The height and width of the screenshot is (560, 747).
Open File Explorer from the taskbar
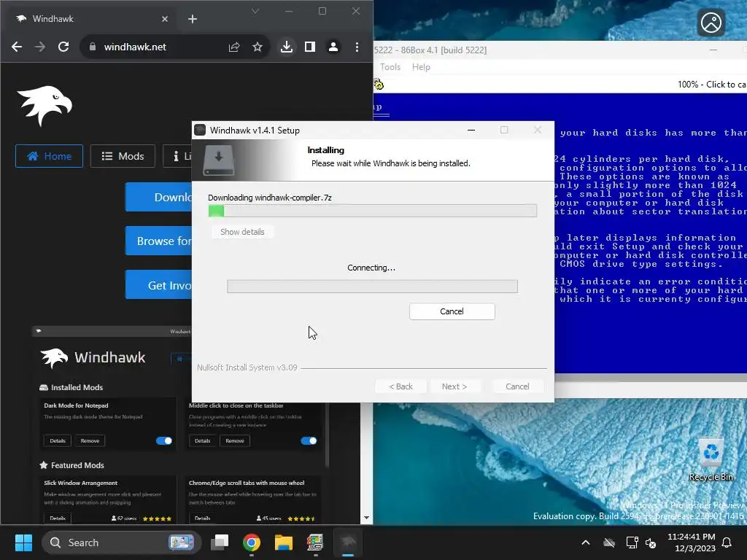[284, 542]
